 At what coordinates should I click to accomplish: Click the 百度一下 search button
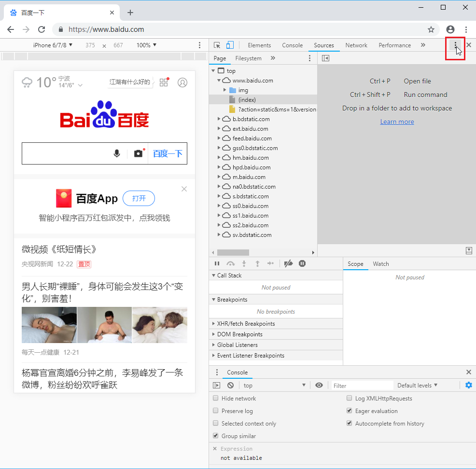168,153
